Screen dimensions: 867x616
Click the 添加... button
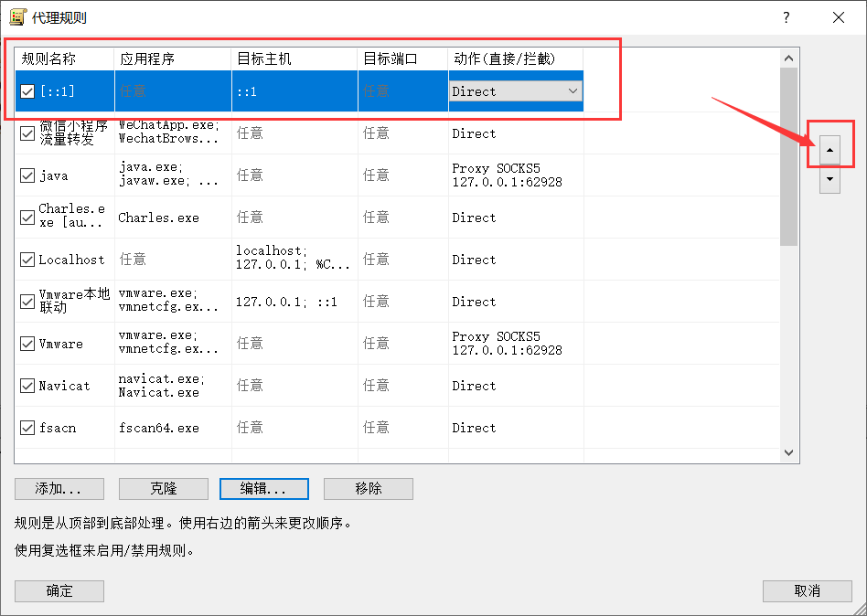pyautogui.click(x=59, y=489)
